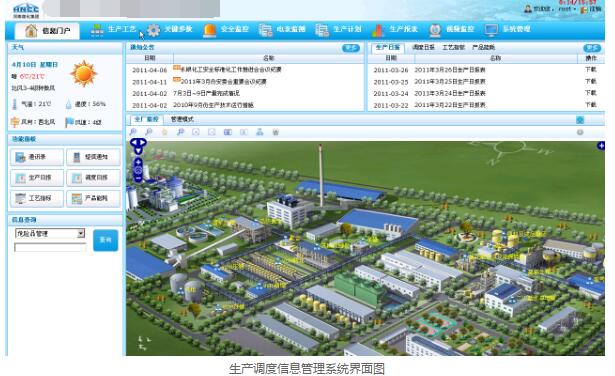The width and height of the screenshot is (615, 376).
Task: Open the 短信通知 SMS function
Action: [93, 157]
